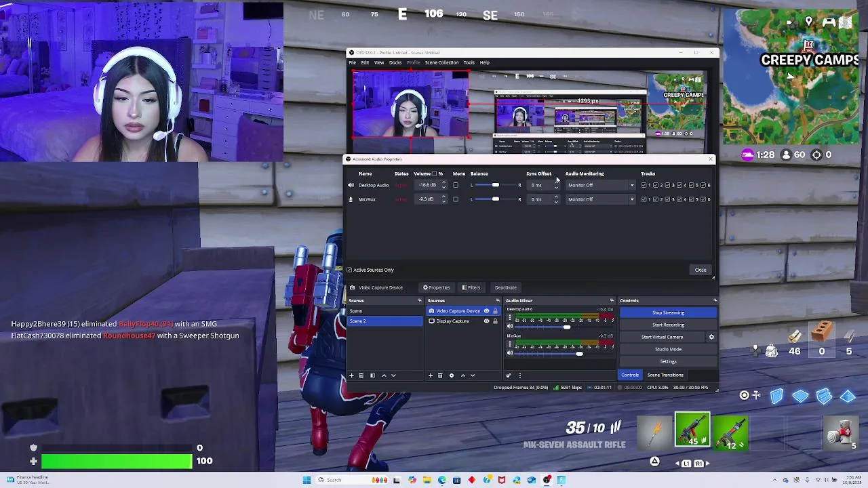Open advanced audio properties gears in Audio Mixer
The image size is (868, 488).
(509, 375)
